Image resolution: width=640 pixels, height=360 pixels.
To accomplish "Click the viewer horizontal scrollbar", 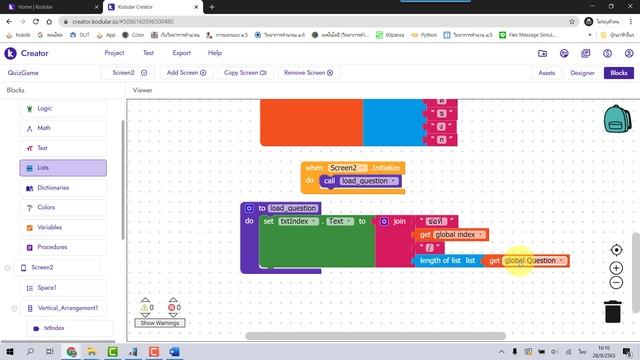I will click(375, 336).
